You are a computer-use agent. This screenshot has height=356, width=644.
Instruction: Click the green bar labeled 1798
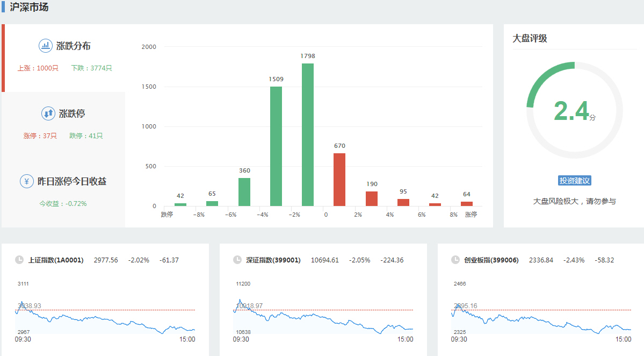tap(308, 134)
